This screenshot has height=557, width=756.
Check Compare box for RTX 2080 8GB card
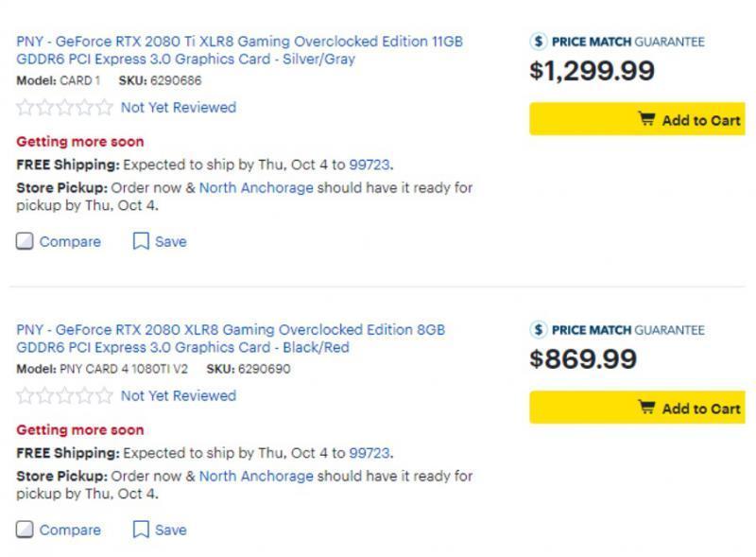(x=26, y=530)
